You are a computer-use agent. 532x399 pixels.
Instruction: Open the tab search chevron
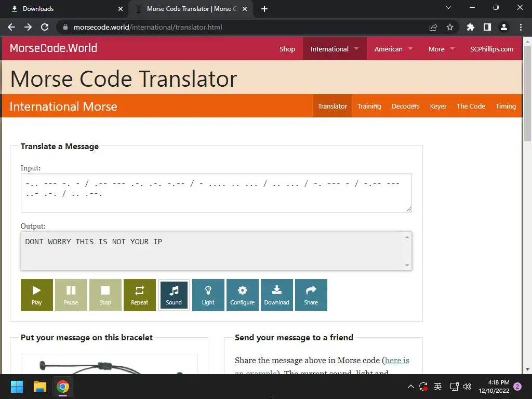(x=448, y=7)
